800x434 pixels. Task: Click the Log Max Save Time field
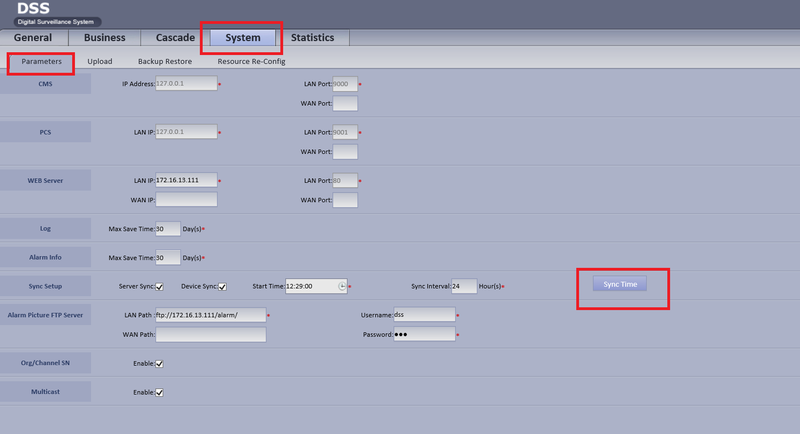168,229
